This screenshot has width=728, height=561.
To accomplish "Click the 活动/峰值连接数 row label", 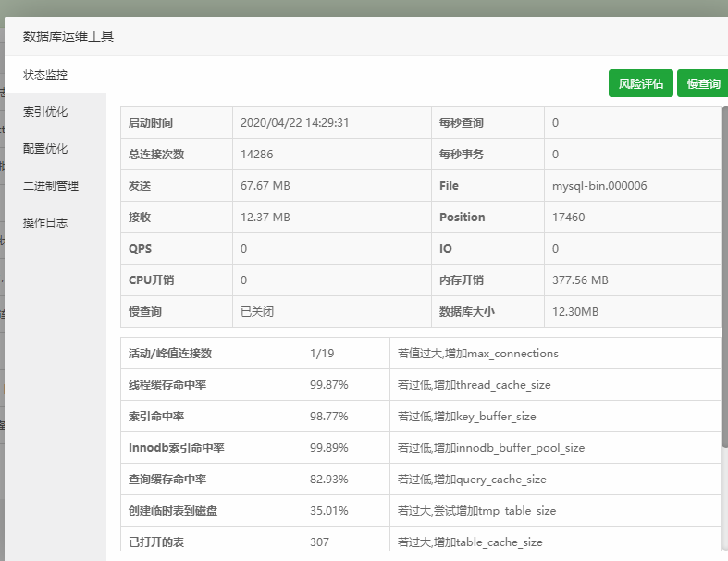I will click(170, 354).
